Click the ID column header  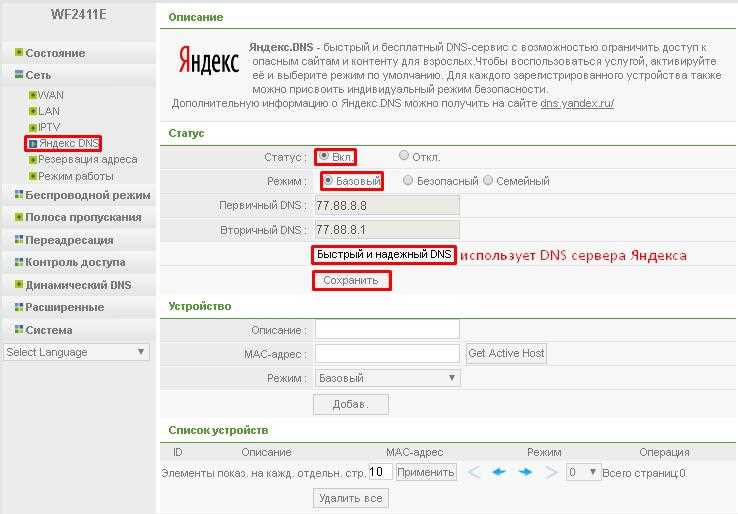point(177,452)
